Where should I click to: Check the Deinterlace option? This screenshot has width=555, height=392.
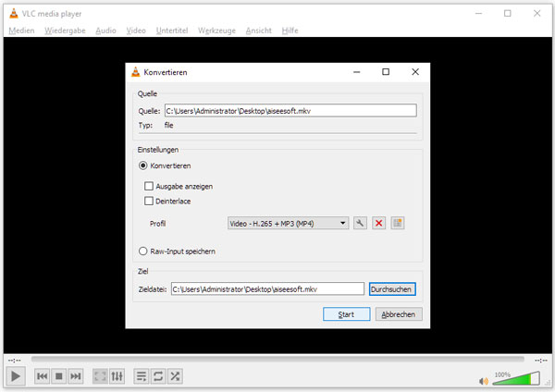148,200
